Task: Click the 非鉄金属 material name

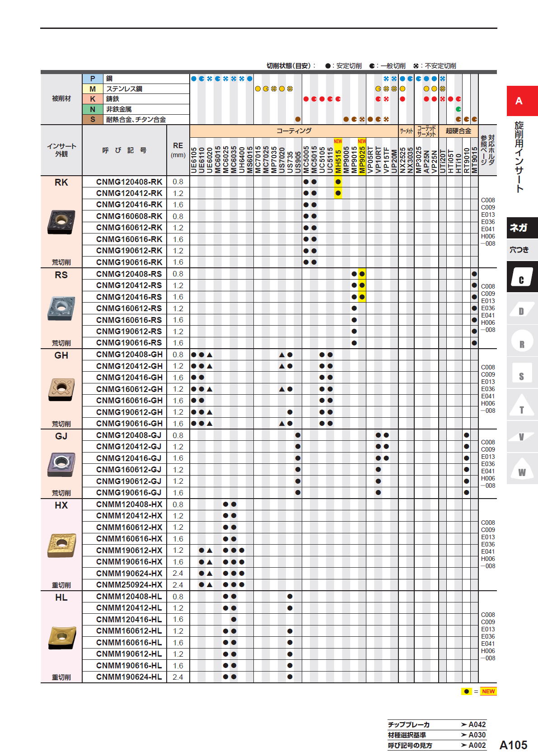Action: tap(119, 109)
